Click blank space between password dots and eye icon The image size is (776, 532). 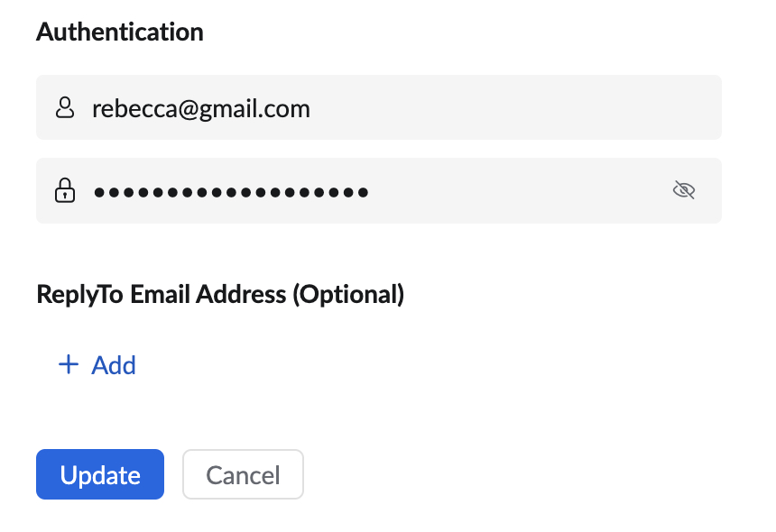[x=520, y=190]
